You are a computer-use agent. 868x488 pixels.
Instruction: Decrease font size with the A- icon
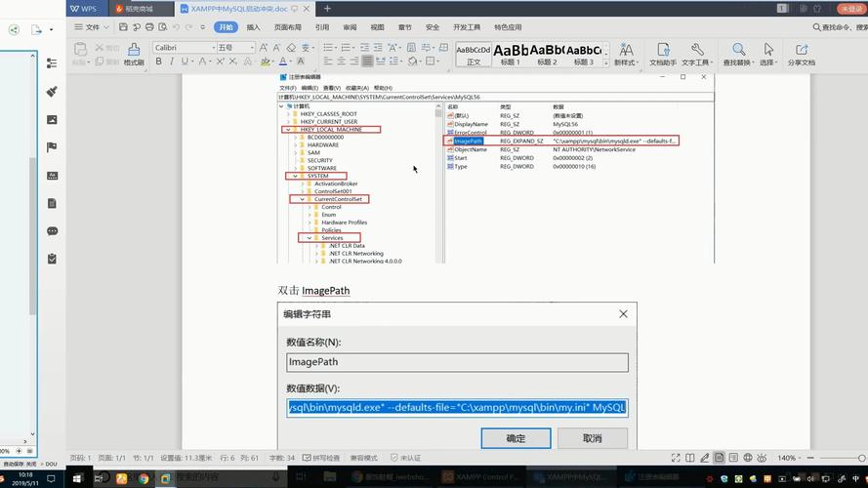tap(276, 48)
